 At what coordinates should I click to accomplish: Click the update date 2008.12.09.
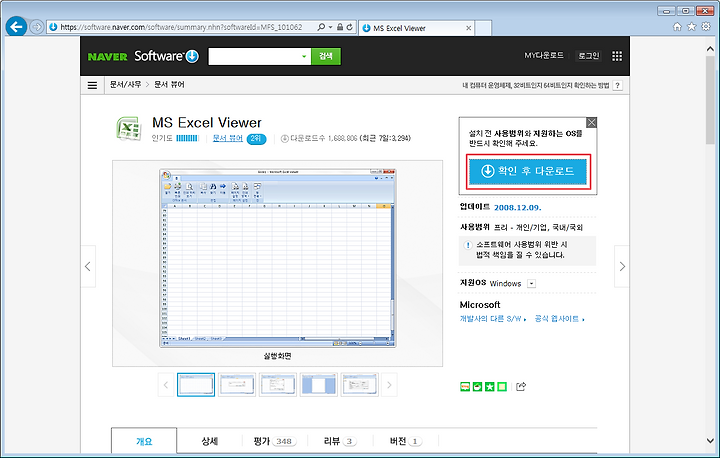[518, 208]
